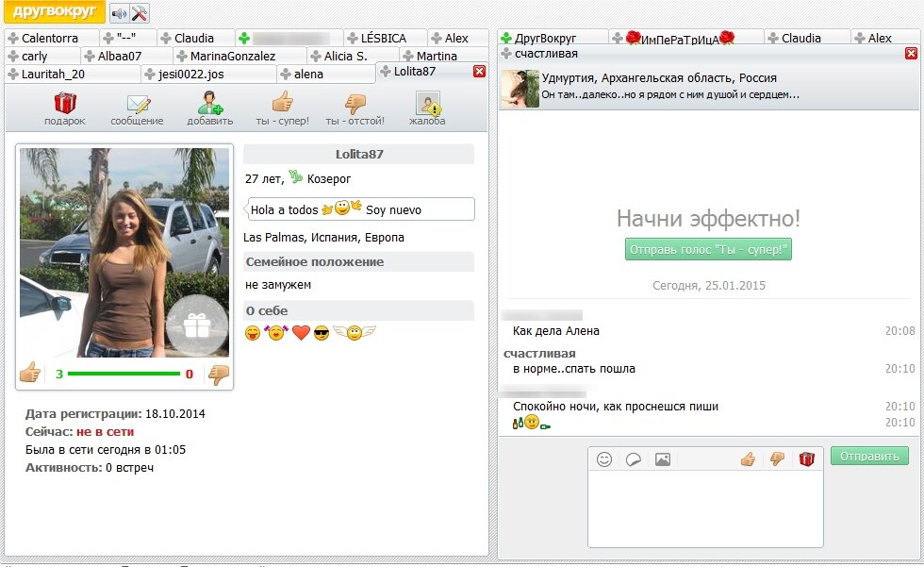Click the 'жалоба' report complaint icon

(x=428, y=104)
